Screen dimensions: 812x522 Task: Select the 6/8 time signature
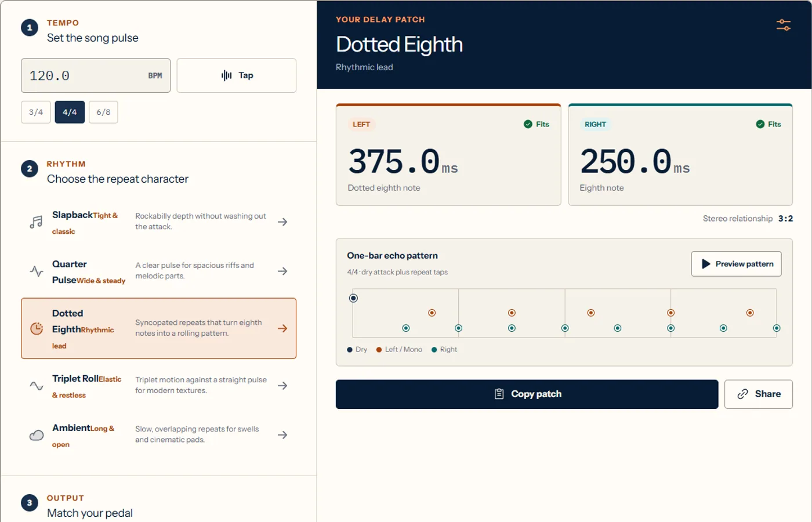tap(103, 112)
